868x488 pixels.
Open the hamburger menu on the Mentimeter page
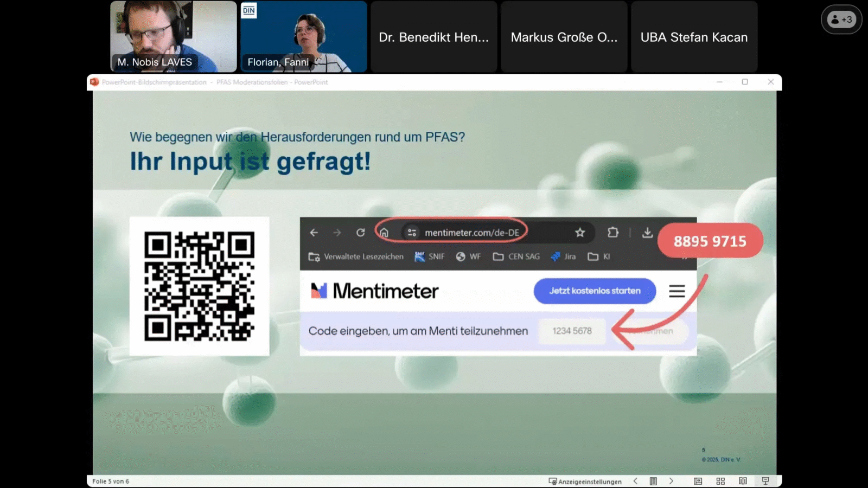click(x=677, y=291)
